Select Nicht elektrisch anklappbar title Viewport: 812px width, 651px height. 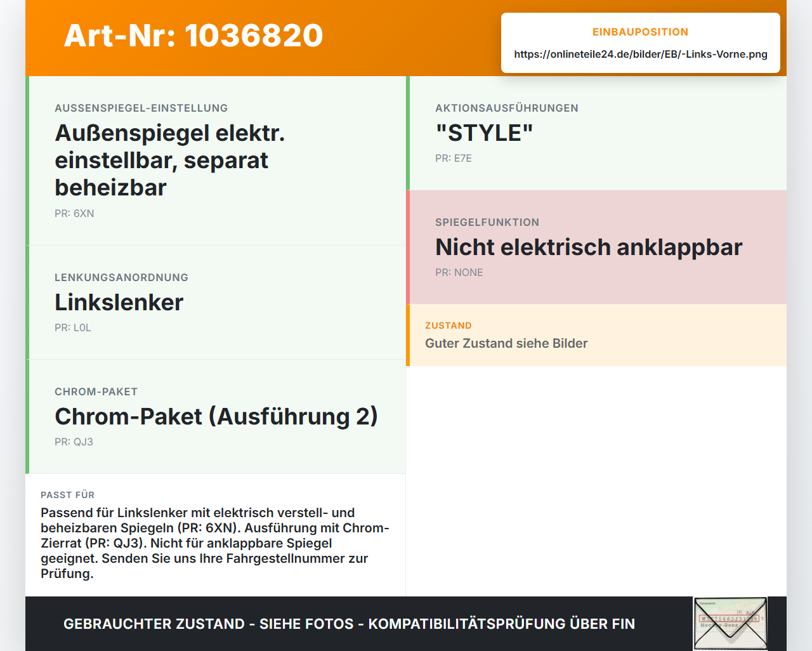(x=589, y=247)
